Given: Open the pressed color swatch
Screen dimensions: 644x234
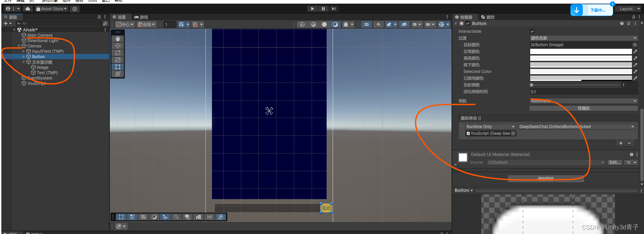Looking at the screenshot, I should tap(581, 65).
